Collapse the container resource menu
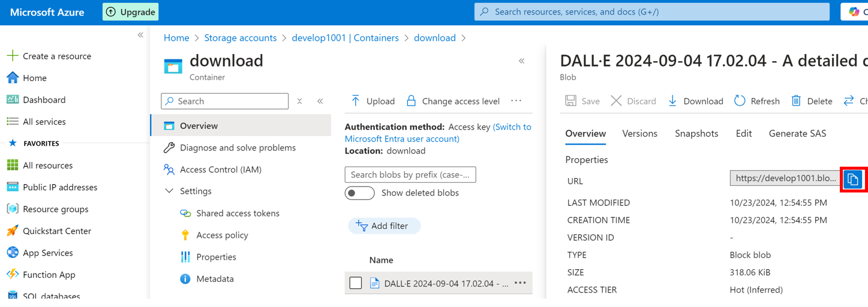 [320, 101]
